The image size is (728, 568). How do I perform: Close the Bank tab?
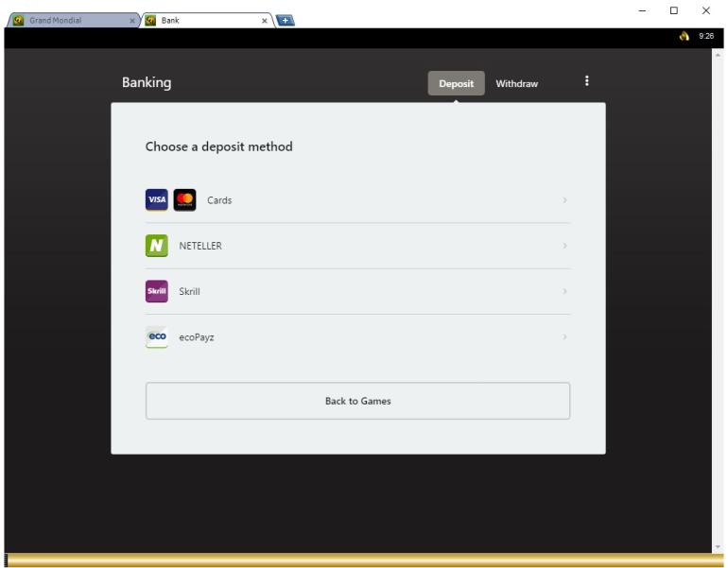[265, 19]
